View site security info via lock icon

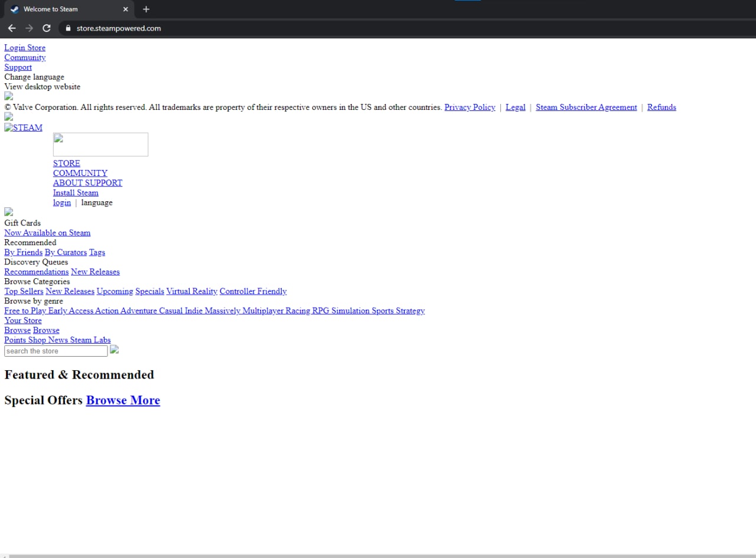(x=68, y=28)
